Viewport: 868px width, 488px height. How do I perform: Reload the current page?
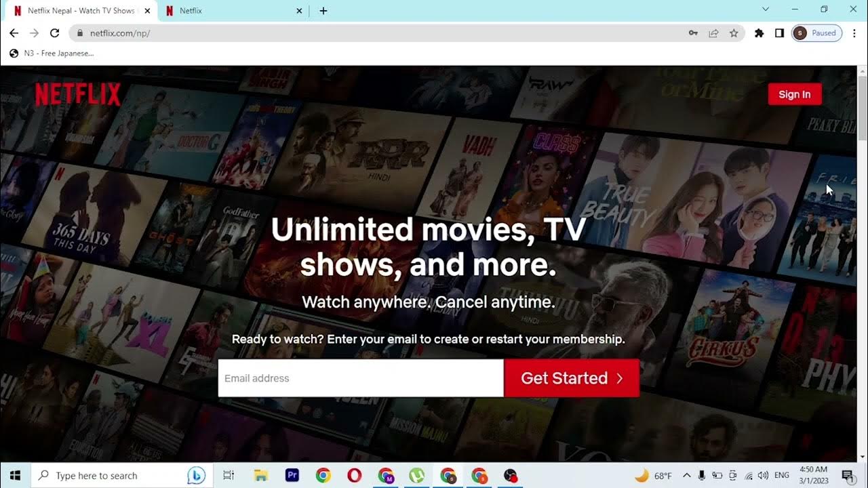(x=55, y=33)
